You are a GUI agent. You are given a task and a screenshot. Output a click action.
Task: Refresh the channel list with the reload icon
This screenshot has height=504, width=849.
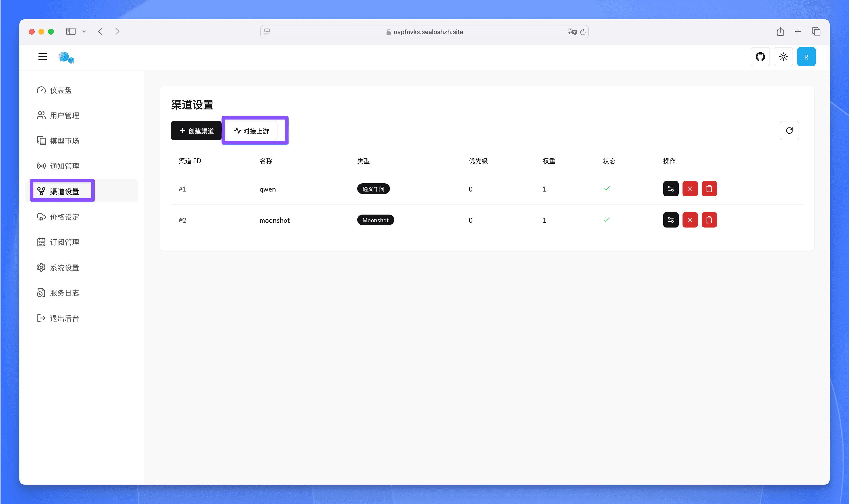(789, 130)
